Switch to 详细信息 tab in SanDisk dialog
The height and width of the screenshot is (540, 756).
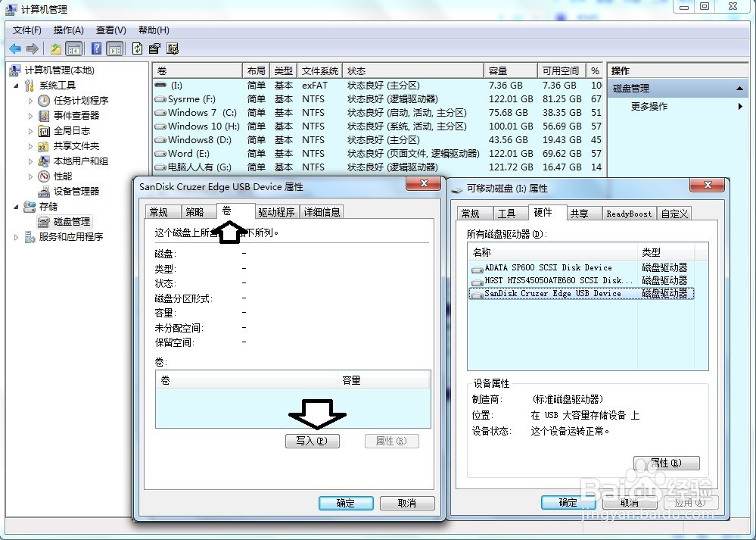tap(322, 212)
